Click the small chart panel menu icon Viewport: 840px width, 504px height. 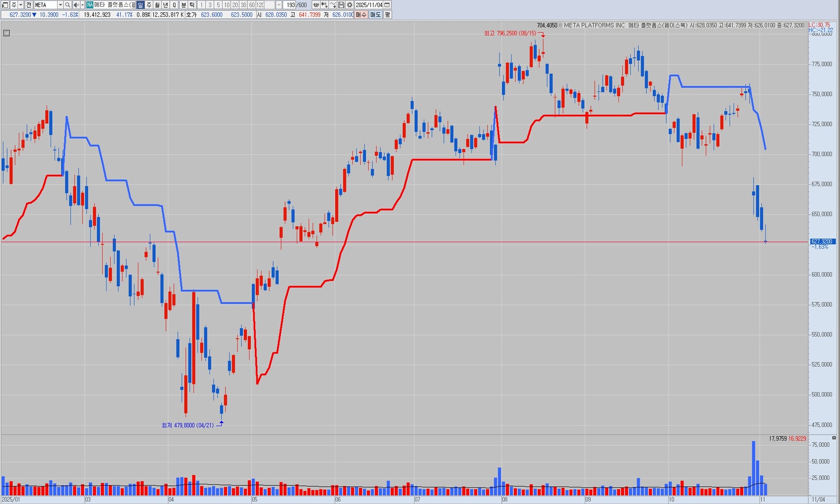point(7,33)
